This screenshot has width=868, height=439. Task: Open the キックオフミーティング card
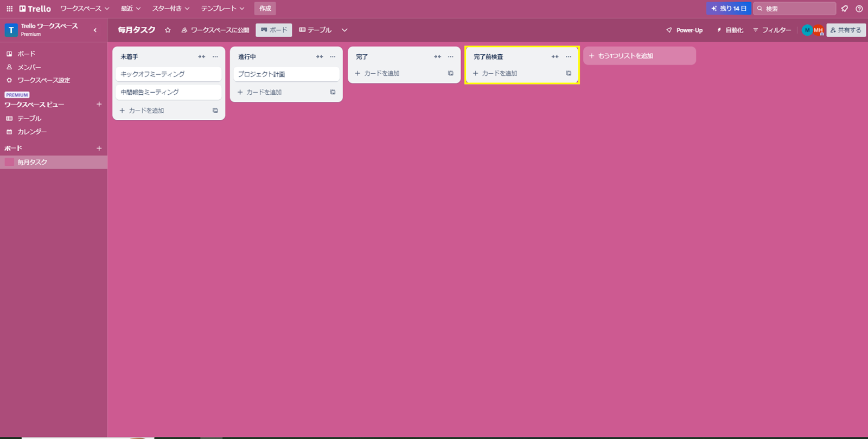(169, 74)
